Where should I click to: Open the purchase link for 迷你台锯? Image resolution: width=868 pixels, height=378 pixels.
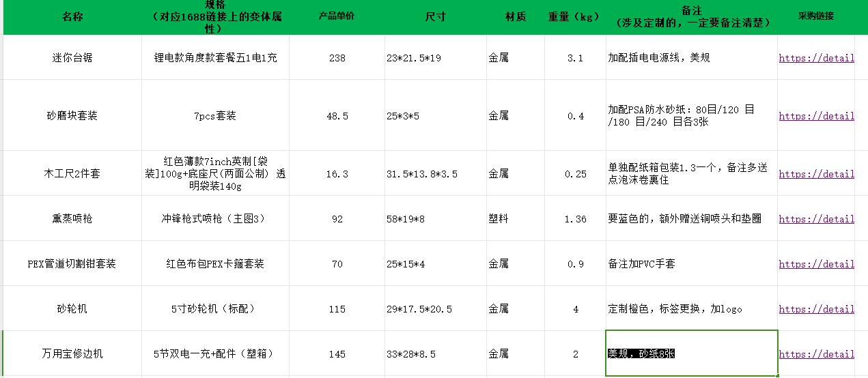point(816,58)
